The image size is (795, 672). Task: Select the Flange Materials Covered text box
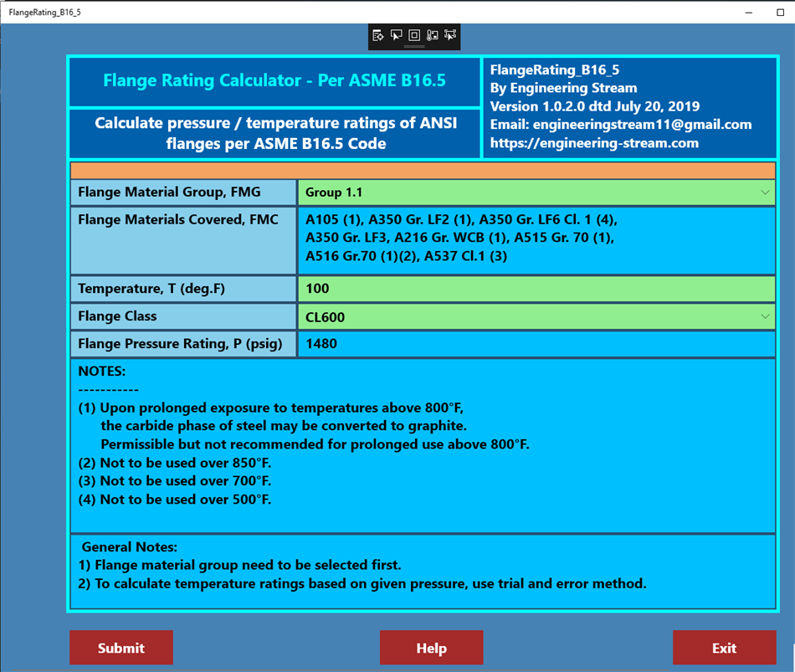tap(536, 241)
